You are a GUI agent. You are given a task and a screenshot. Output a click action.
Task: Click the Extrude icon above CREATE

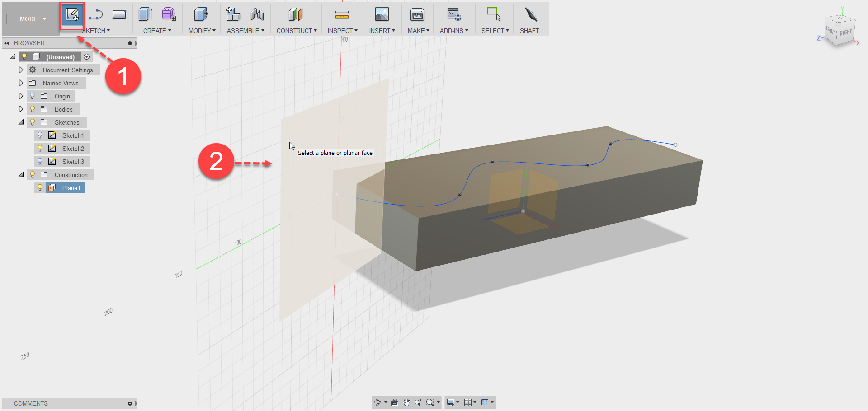[x=145, y=14]
